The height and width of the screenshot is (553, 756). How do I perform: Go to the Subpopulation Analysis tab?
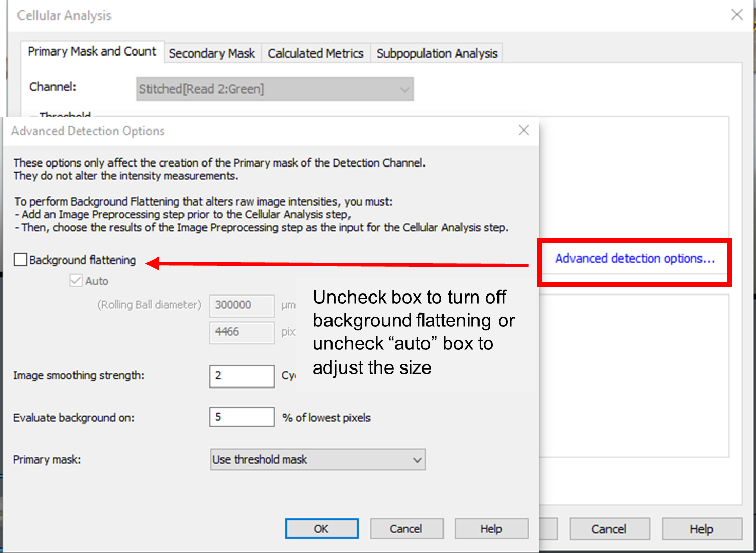(x=437, y=53)
